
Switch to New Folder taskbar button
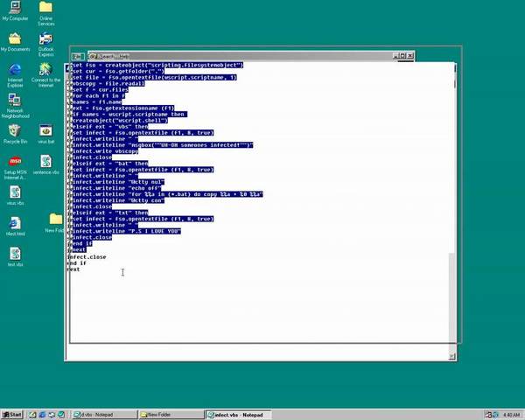coord(171,415)
